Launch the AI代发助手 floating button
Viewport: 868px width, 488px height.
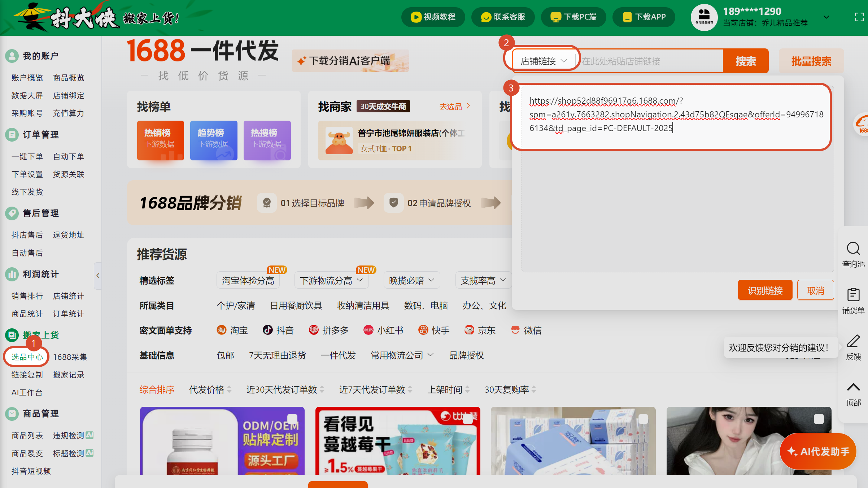pos(818,451)
